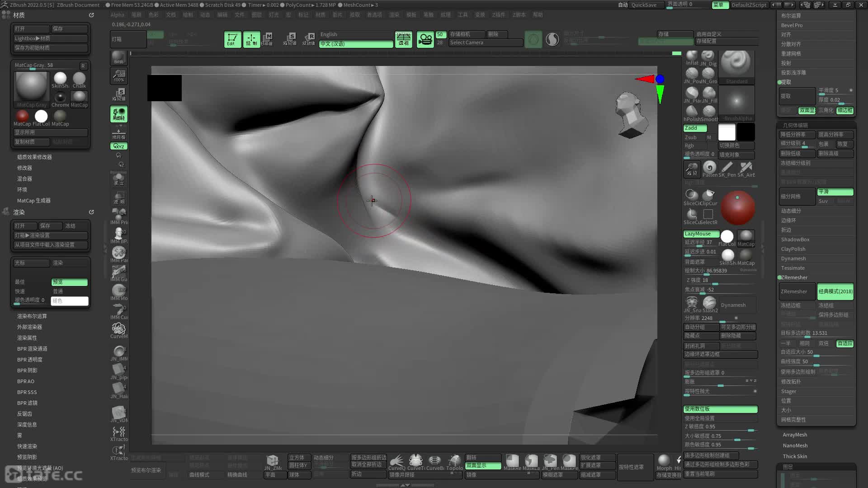868x488 pixels.
Task: Select the ClipCurve brush icon
Action: pos(709,197)
